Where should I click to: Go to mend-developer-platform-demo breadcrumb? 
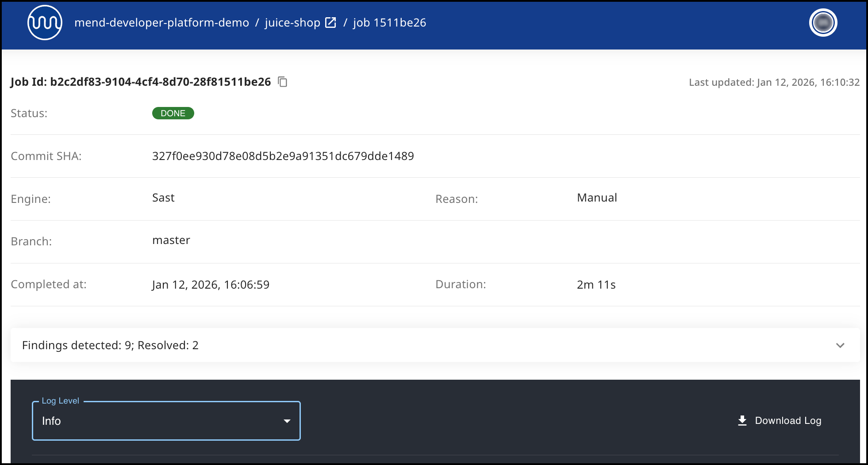(161, 23)
